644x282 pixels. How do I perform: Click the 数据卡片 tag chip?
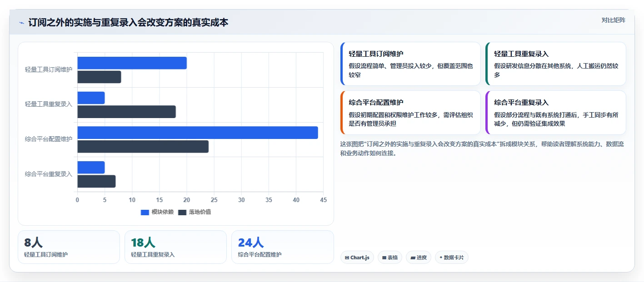tap(452, 257)
